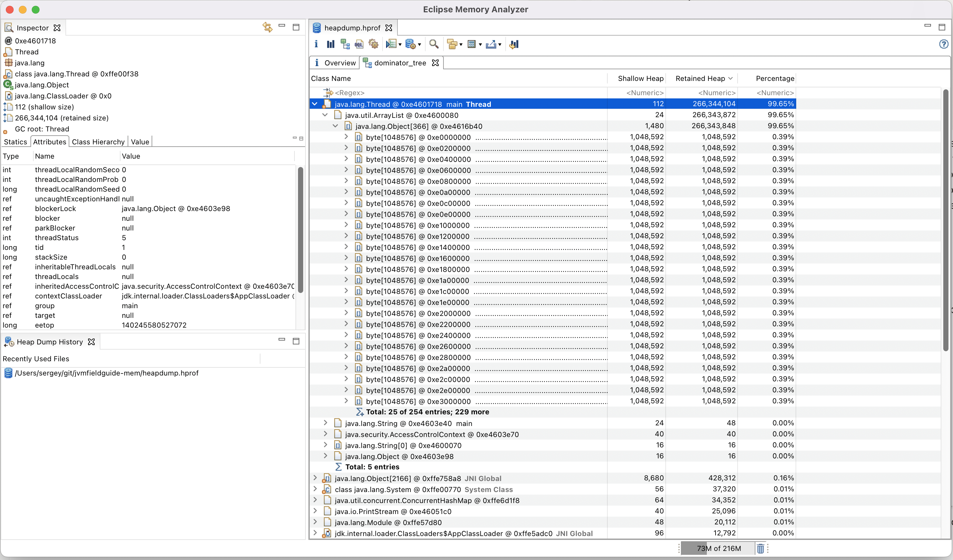Click the Calculate retained size icon
The width and height of the screenshot is (953, 560).
(472, 44)
